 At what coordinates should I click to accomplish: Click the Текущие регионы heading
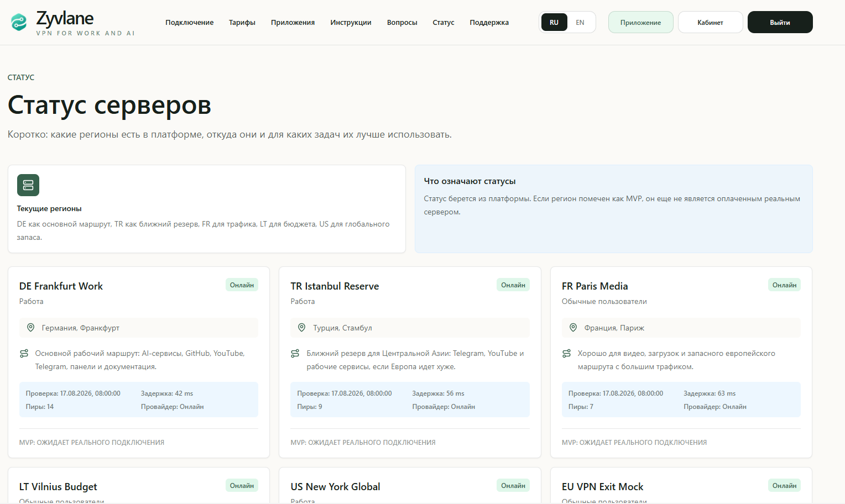(49, 209)
